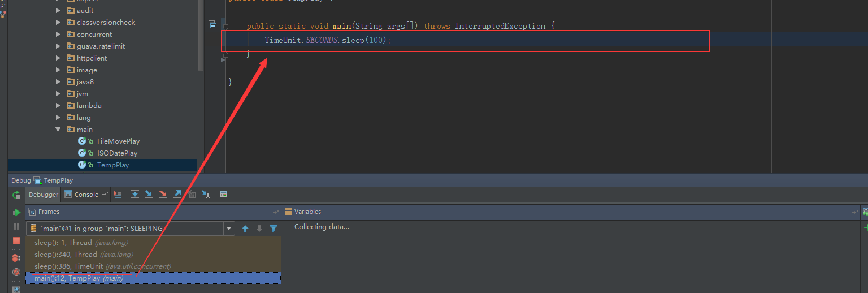Open the View Breakpoints dialog
This screenshot has height=293, width=868.
tap(16, 258)
